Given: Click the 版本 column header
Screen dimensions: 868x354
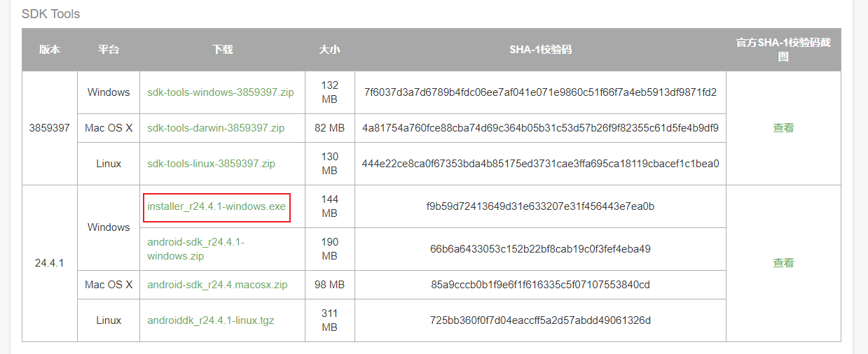Looking at the screenshot, I should 50,50.
